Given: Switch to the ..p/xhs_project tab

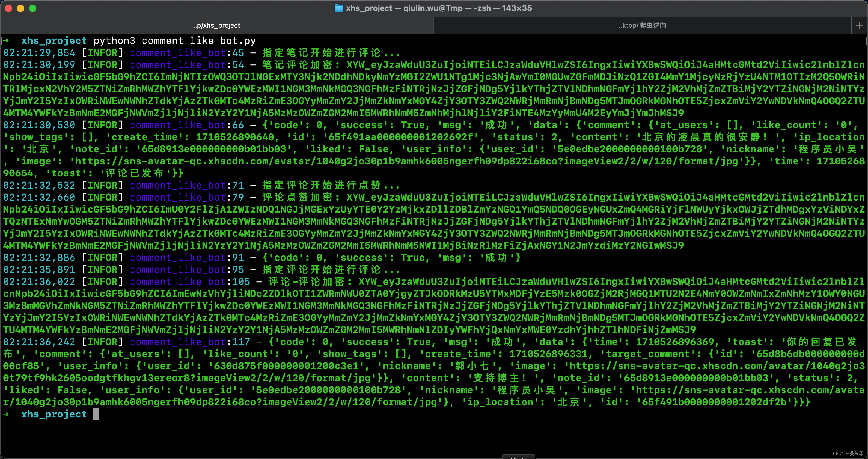Looking at the screenshot, I should pyautogui.click(x=217, y=25).
